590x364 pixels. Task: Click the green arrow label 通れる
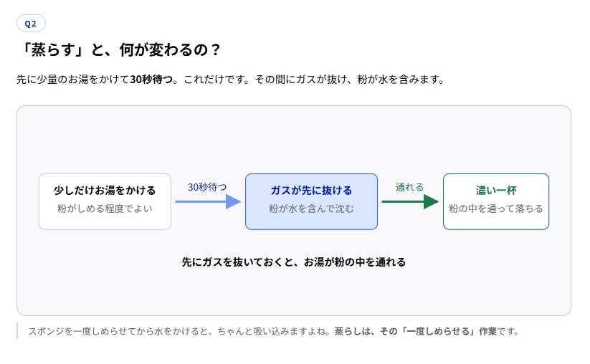[409, 187]
